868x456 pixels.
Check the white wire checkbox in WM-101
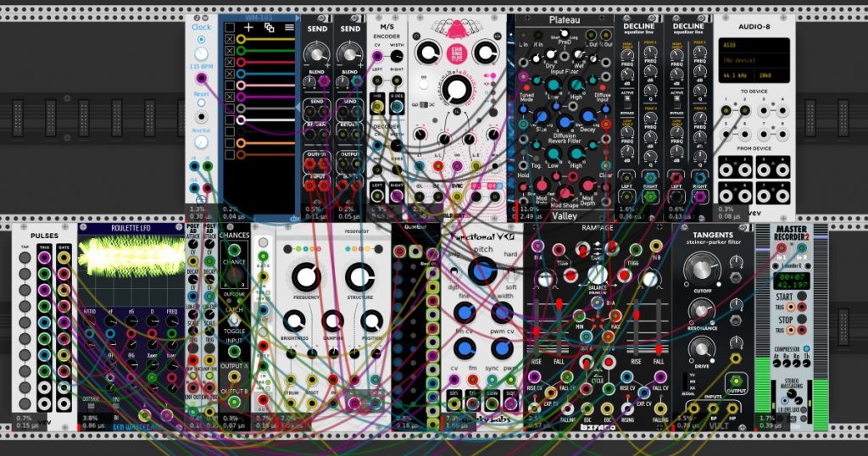coord(230,120)
